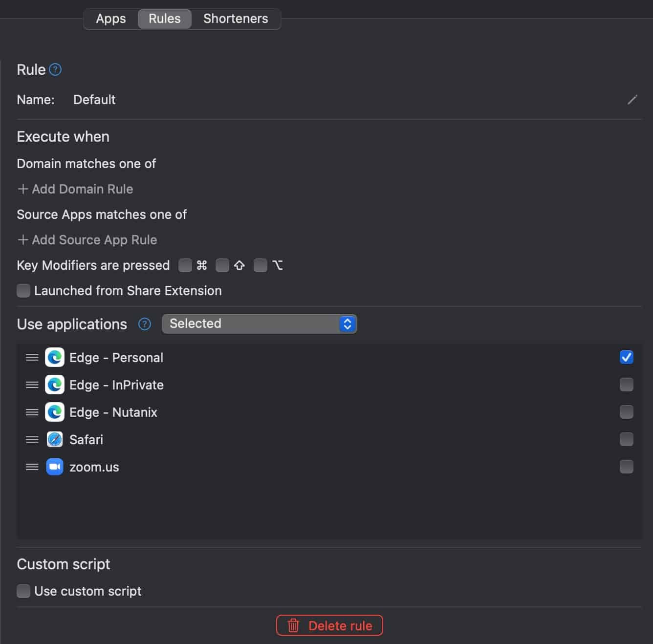The width and height of the screenshot is (653, 644).
Task: Enable the Use custom script checkbox
Action: [23, 591]
